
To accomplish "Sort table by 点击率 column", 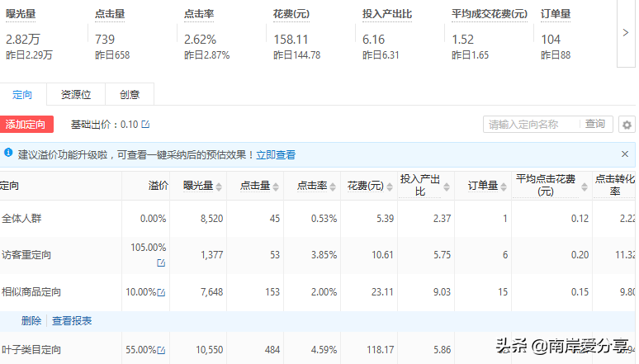I will click(333, 187).
